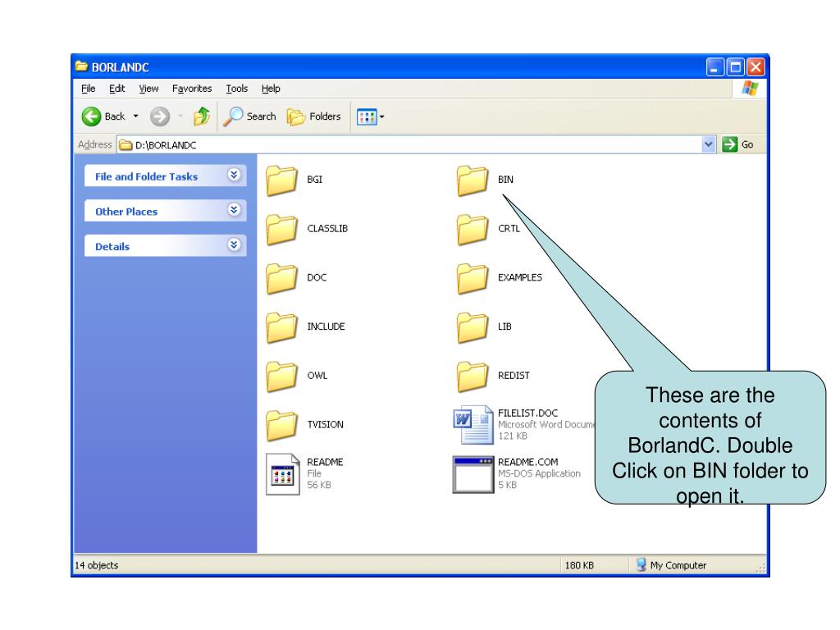Select the EXAMPLES folder icon

click(x=472, y=278)
